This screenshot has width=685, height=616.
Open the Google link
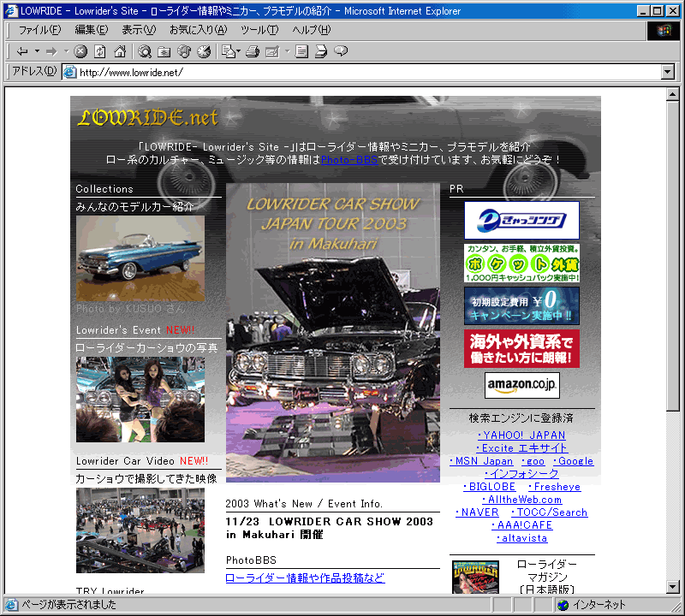click(573, 461)
